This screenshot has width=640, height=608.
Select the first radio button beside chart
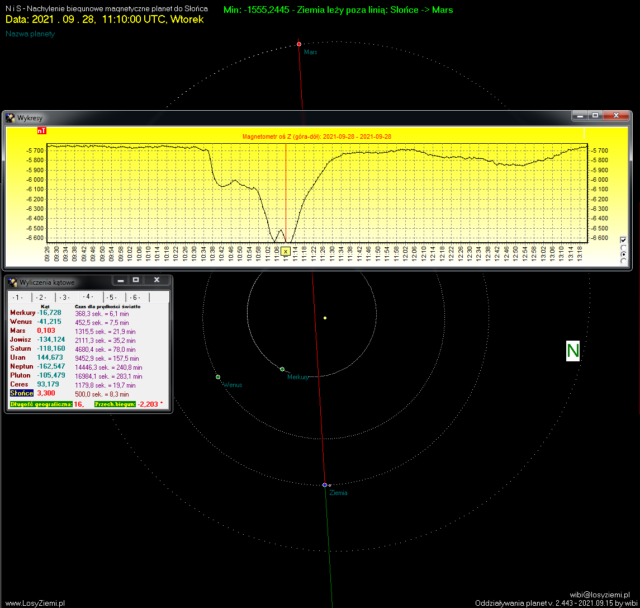pyautogui.click(x=624, y=250)
